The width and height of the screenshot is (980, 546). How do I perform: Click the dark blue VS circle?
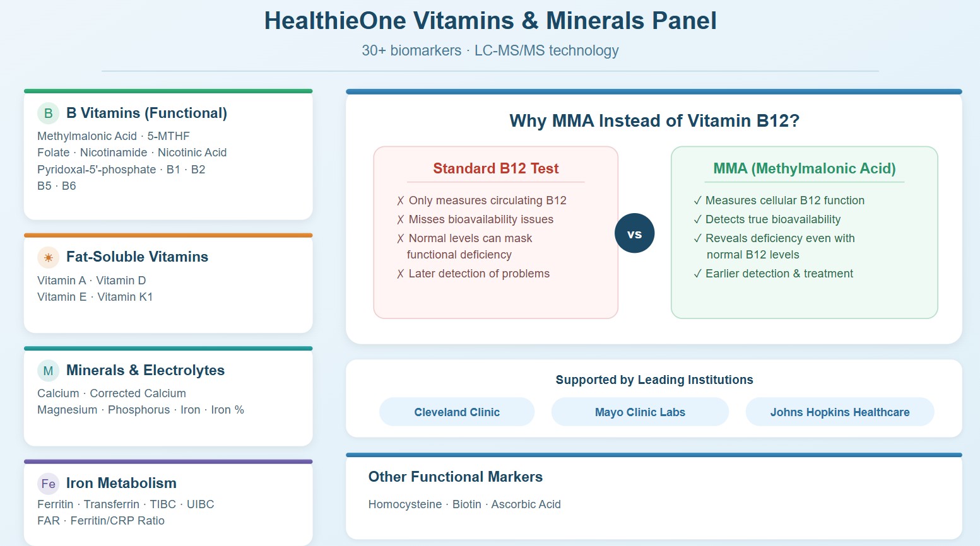click(x=634, y=234)
